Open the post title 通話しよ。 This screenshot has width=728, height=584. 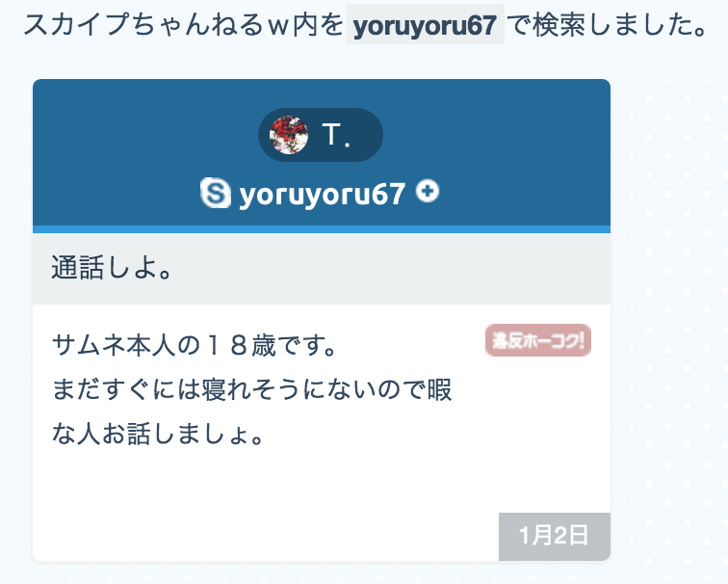tap(112, 268)
